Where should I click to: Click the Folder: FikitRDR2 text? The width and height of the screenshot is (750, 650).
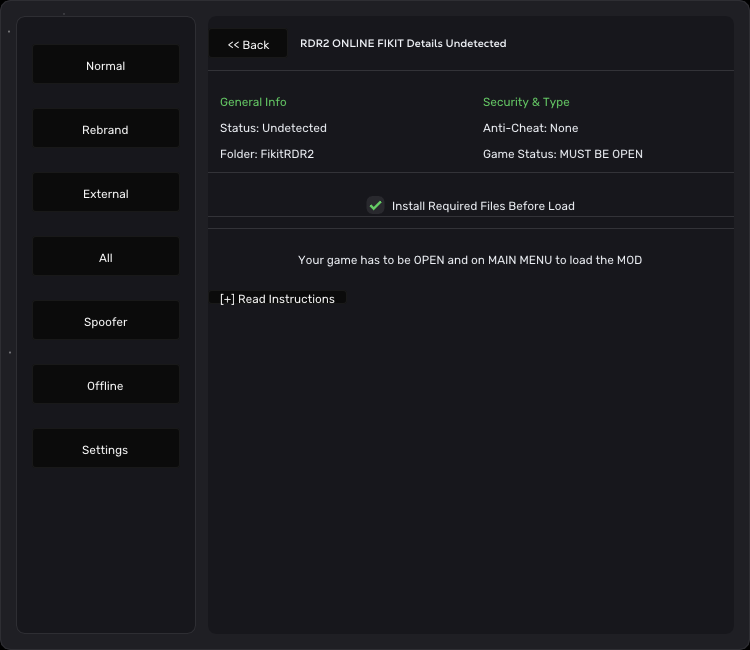click(267, 154)
